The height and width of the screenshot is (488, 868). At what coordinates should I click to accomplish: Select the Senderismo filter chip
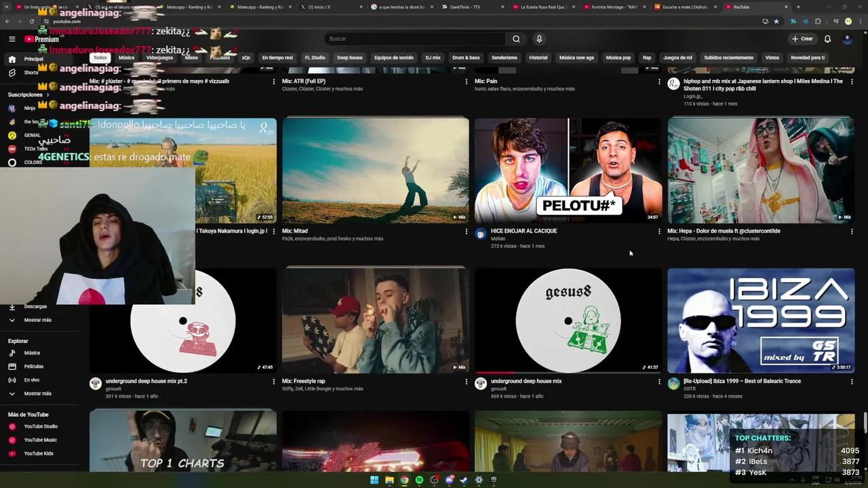click(505, 58)
